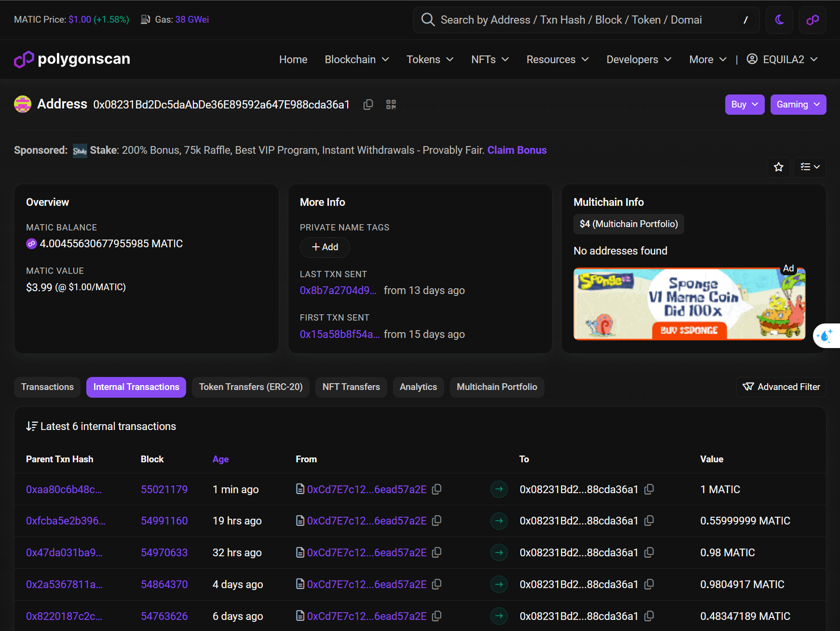
Task: Open the list options dropdown near the star
Action: [810, 167]
